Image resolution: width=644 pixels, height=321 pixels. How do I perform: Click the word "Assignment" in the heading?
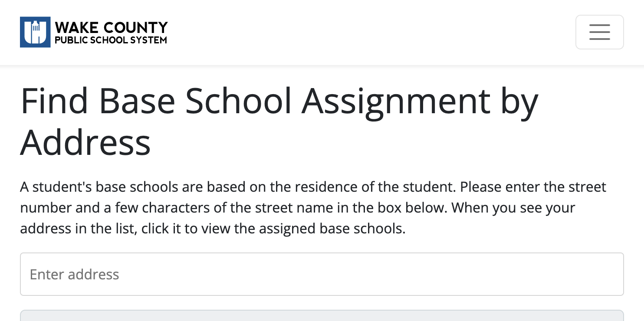coord(396,102)
